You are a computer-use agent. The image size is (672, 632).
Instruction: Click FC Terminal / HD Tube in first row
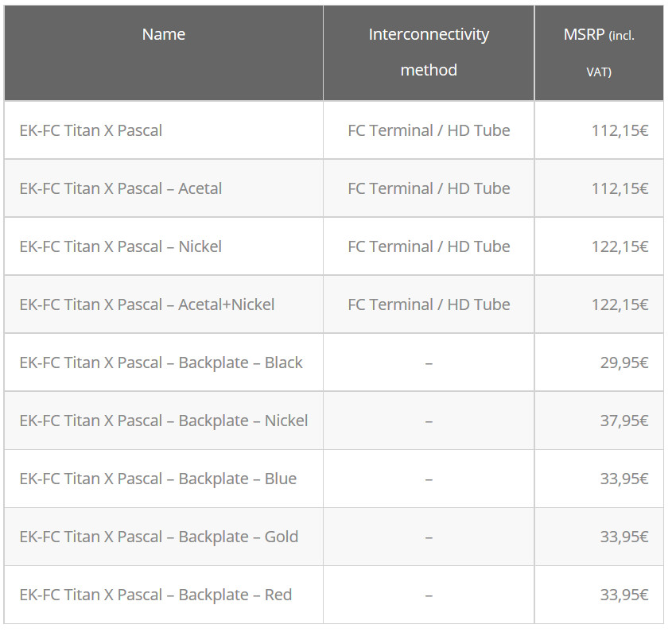tap(429, 130)
